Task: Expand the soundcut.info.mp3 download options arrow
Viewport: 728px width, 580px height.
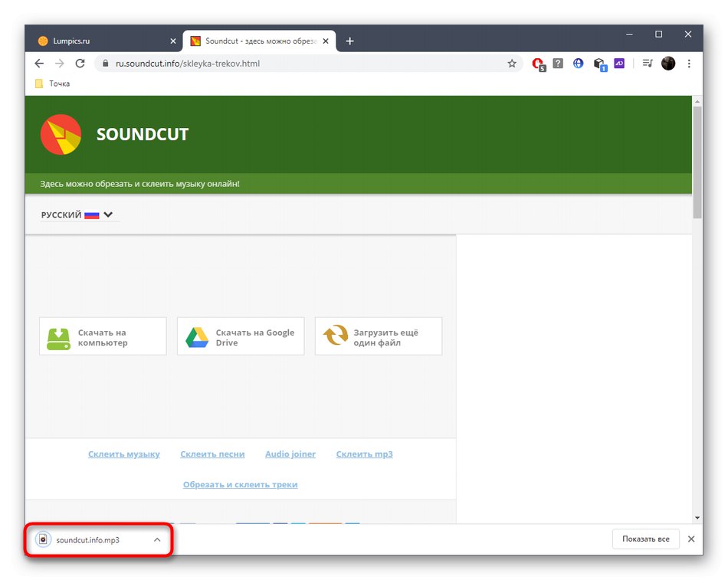Action: point(157,539)
